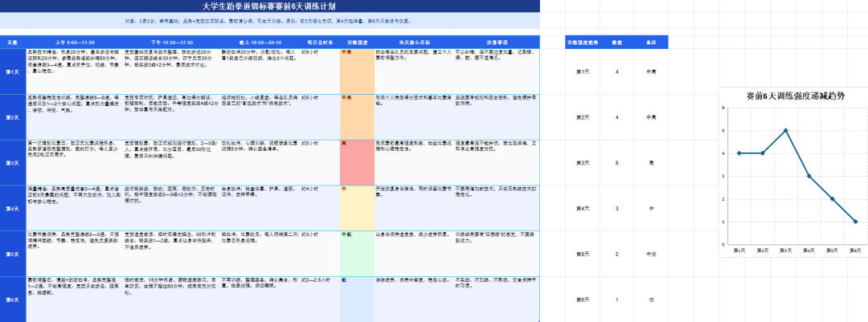Select the light blue "低" intensity cell for day 6
This screenshot has height=322, width=868.
tap(357, 300)
